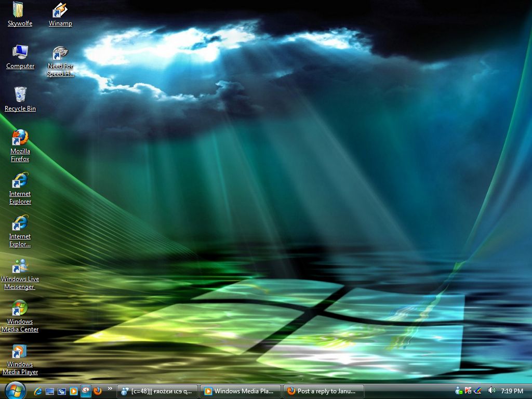Launch Internet Explorer from Quick Launch
Image resolution: width=532 pixels, height=399 pixels.
click(x=38, y=391)
